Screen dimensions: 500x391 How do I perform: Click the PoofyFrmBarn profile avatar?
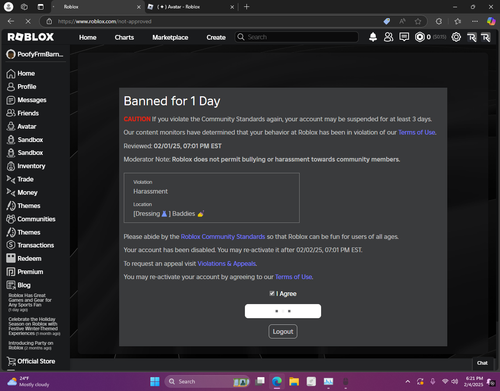[11, 54]
